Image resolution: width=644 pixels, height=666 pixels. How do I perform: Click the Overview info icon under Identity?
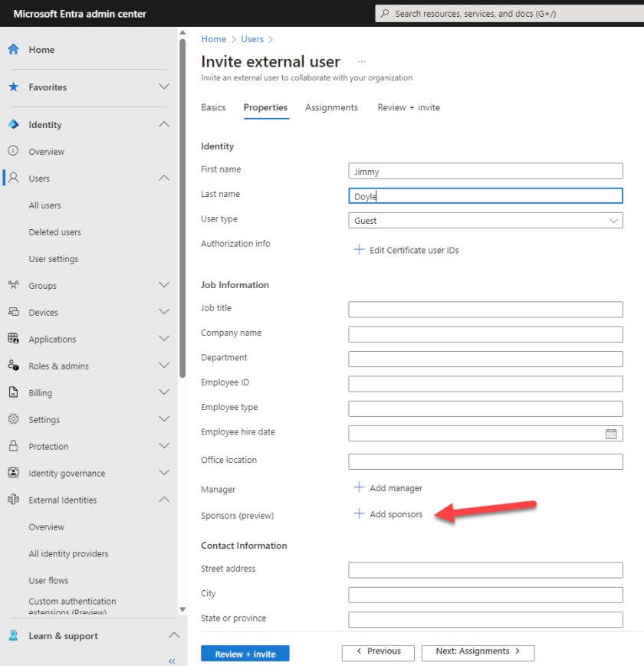[13, 151]
